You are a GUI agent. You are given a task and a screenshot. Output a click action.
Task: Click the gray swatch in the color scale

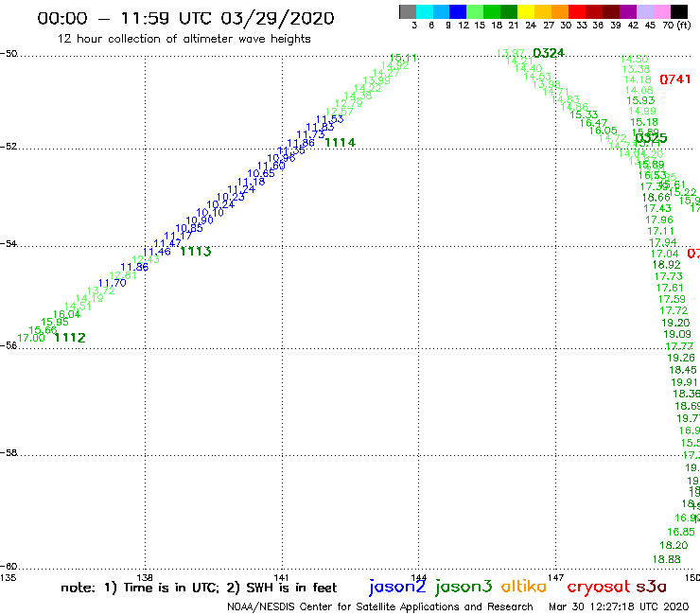point(408,11)
